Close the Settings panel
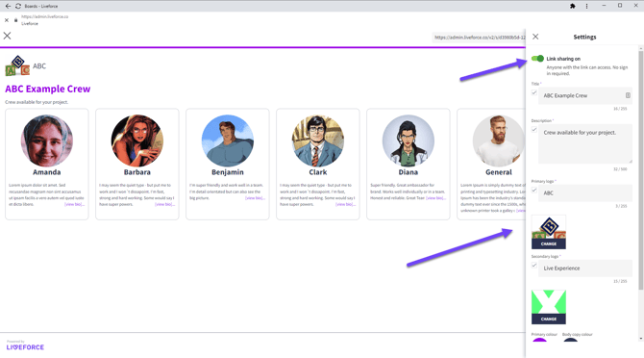644x358 pixels. (x=535, y=37)
